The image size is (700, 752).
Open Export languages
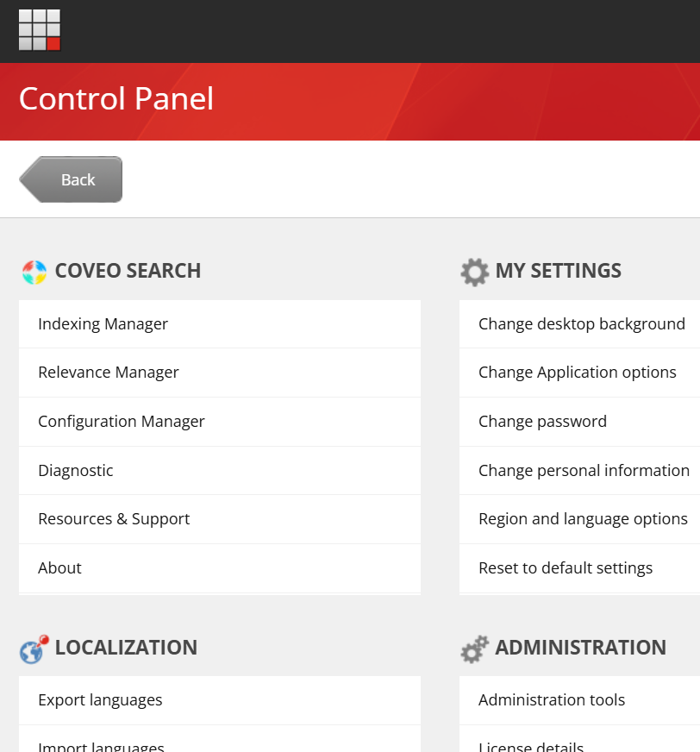click(x=100, y=700)
